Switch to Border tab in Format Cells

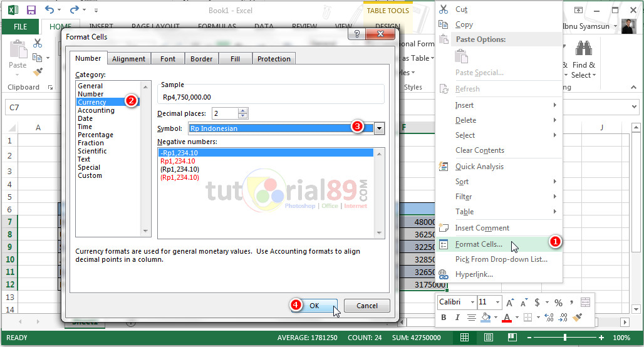coord(201,59)
